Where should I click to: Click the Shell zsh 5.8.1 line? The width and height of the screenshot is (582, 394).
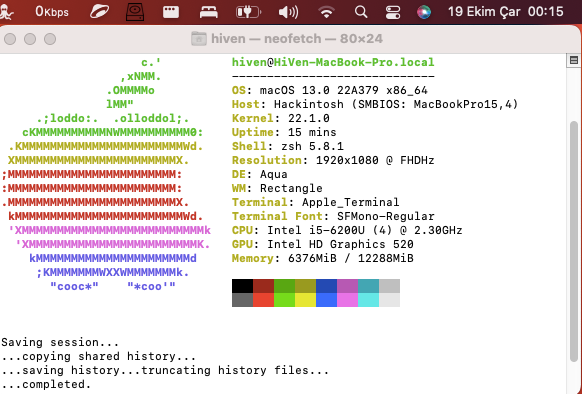[x=288, y=146]
